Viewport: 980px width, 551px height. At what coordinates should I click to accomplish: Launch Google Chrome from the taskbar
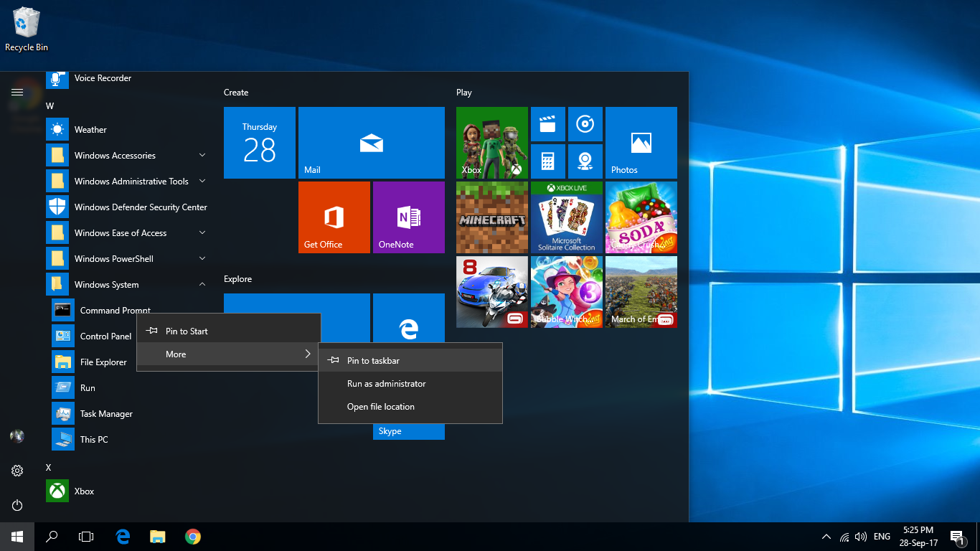coord(192,537)
